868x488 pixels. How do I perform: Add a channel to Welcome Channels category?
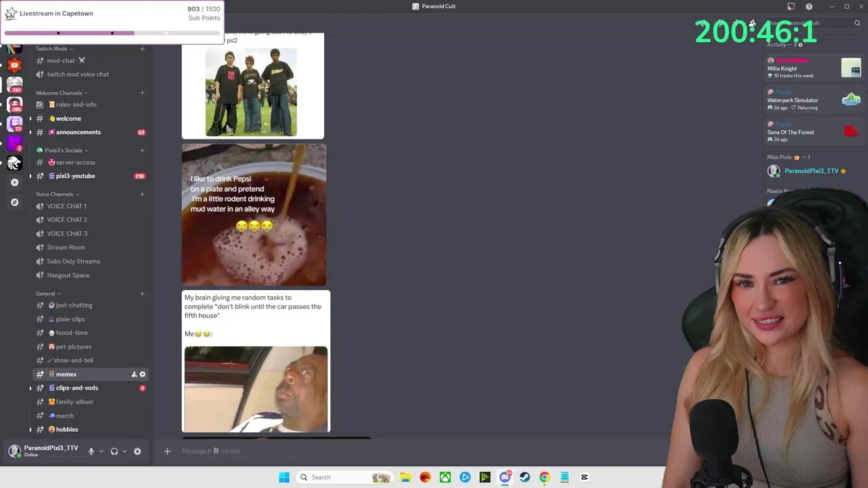(x=142, y=93)
